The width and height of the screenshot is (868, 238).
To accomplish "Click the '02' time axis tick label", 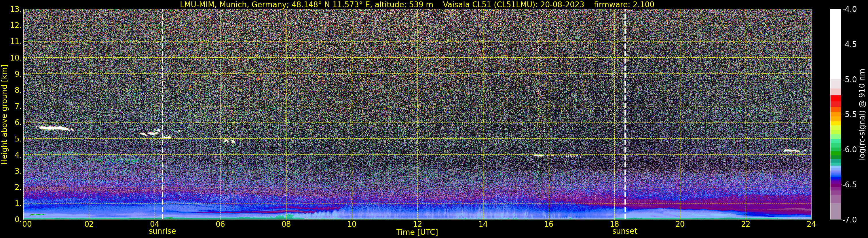I will pos(89,224).
